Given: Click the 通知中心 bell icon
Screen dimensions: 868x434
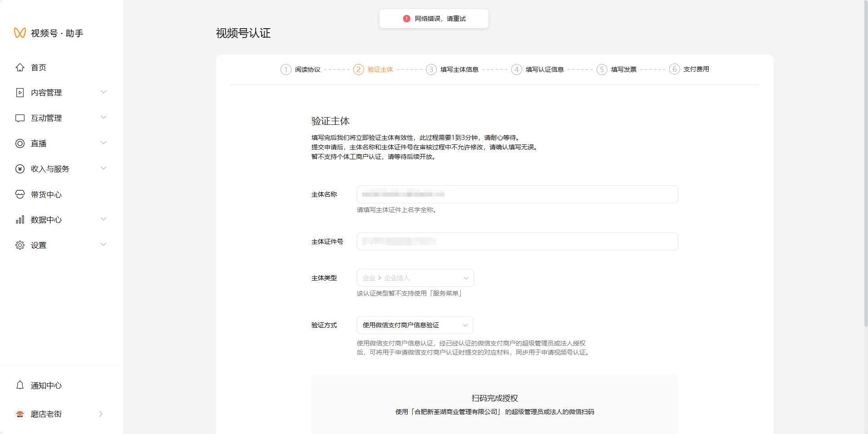Looking at the screenshot, I should coord(20,385).
